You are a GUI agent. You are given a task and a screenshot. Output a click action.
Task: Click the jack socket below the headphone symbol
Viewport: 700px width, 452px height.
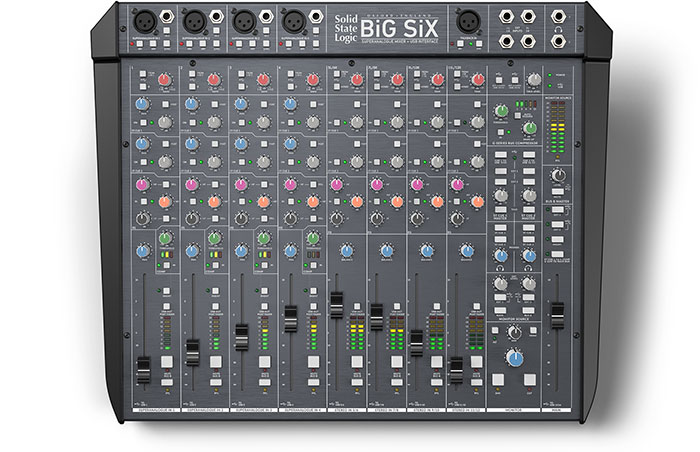click(x=558, y=42)
